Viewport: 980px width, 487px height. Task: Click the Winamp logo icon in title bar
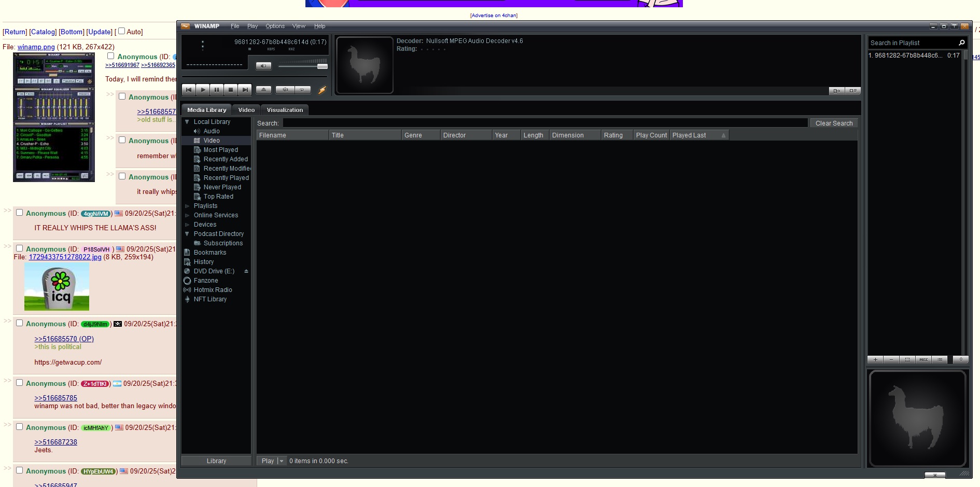coord(185,26)
